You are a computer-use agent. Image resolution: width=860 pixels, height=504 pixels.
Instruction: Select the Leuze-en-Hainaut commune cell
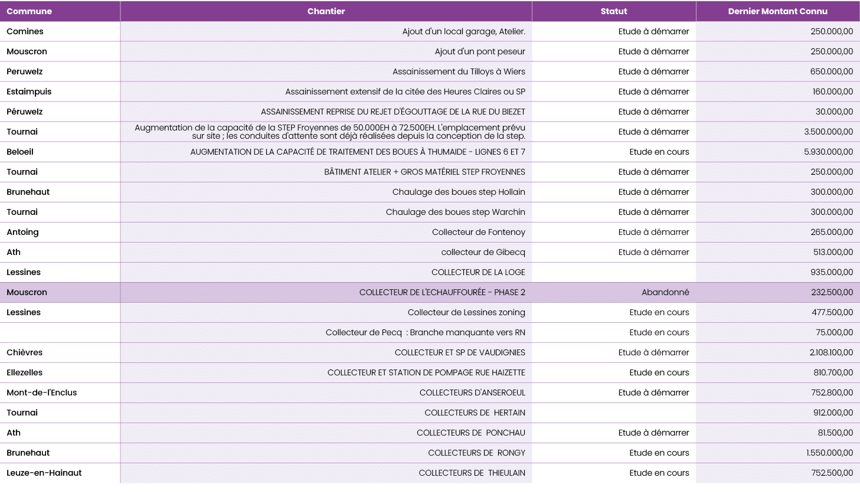(x=44, y=473)
